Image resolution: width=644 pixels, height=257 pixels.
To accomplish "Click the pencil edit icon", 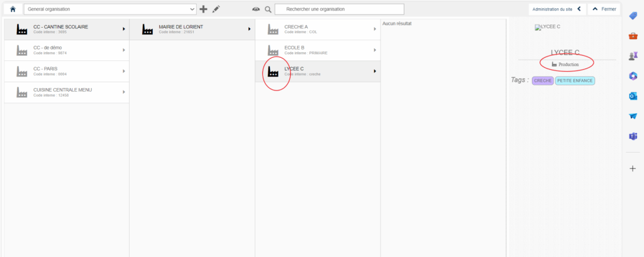I will click(x=216, y=9).
